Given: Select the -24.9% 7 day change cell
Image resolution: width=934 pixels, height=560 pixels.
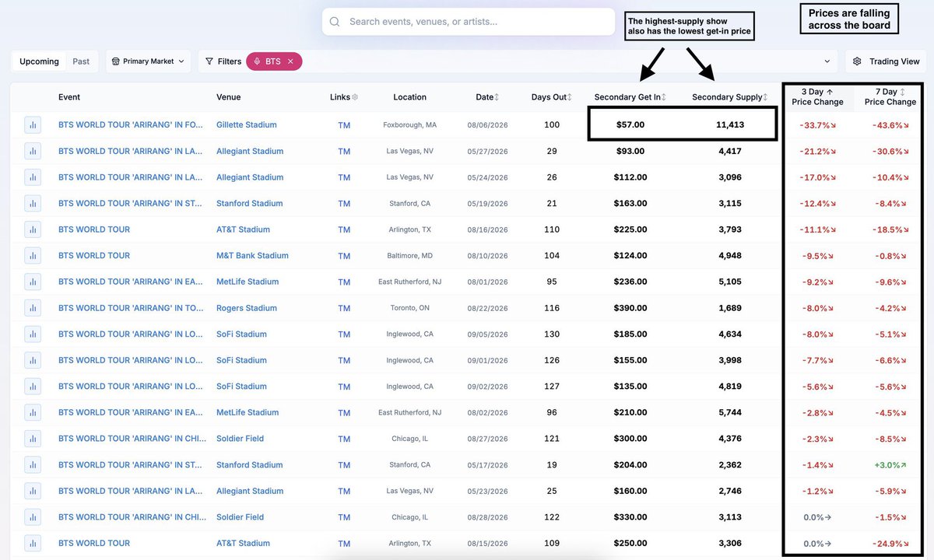Looking at the screenshot, I should 890,544.
